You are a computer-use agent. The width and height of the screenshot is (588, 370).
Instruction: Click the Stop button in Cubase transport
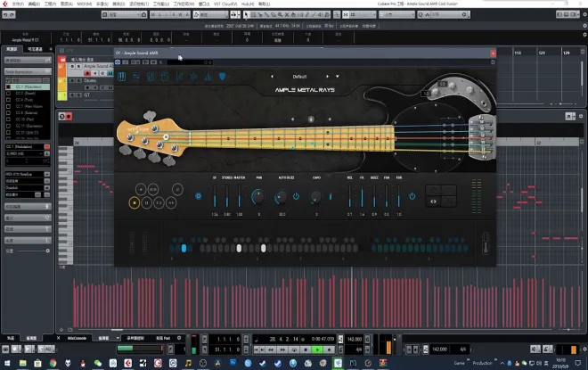click(x=306, y=349)
